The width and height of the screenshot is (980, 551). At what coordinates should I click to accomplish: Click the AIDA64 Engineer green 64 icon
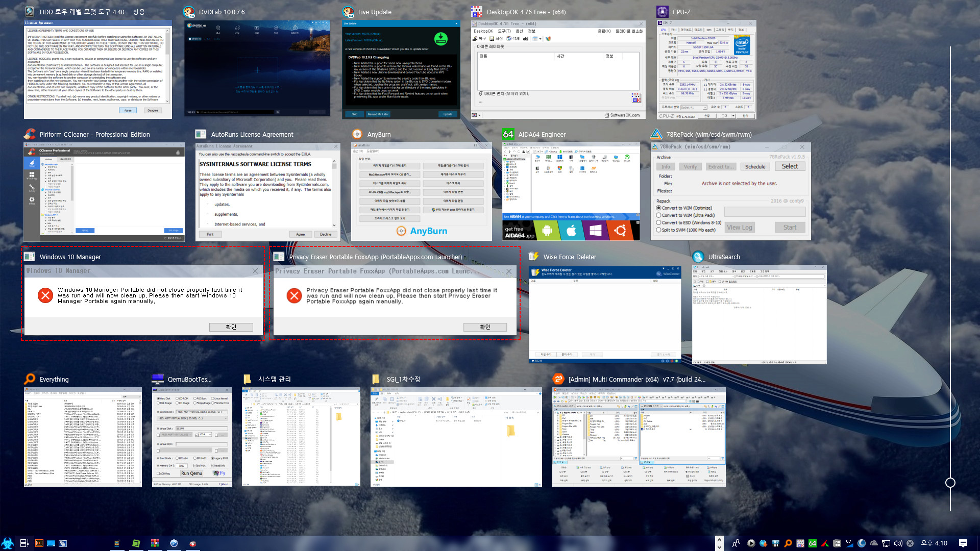click(x=508, y=134)
